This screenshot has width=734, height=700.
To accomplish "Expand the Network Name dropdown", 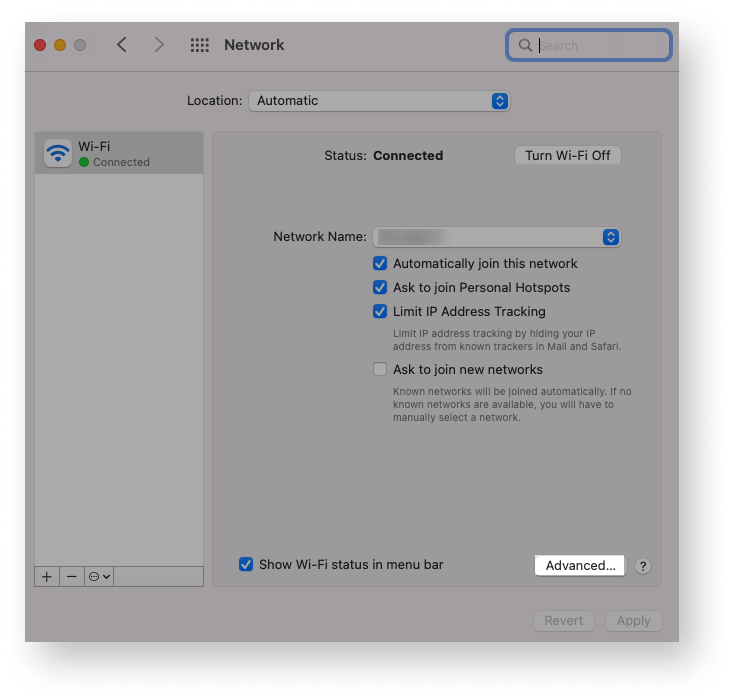I will [497, 237].
